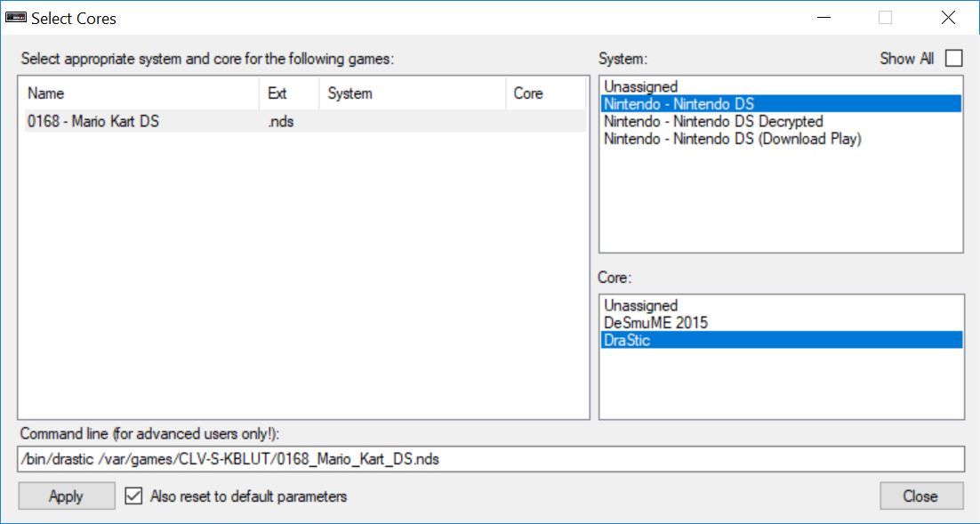The height and width of the screenshot is (524, 980).
Task: Close the Select Cores window via X
Action: coord(948,18)
